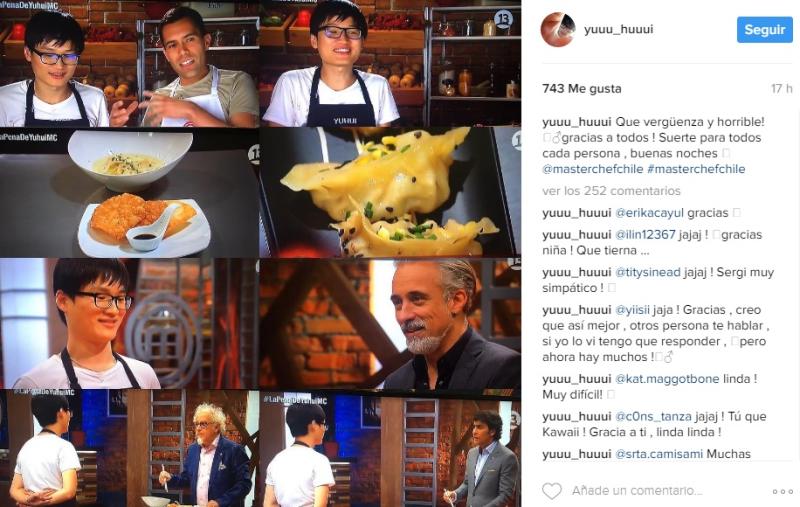Viewport: 800px width, 507px height.
Task: Open the @masterchefchile mention link
Action: [593, 169]
